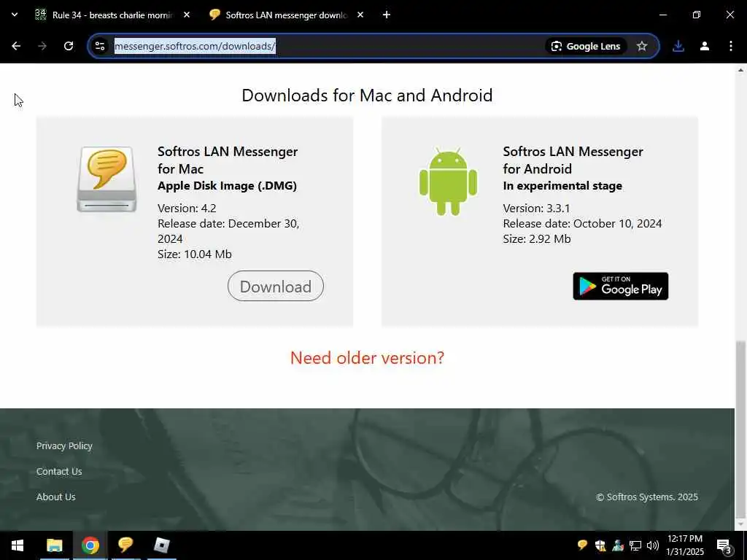Get it on Google Play badge
Screen dimensions: 747x560
(620, 286)
